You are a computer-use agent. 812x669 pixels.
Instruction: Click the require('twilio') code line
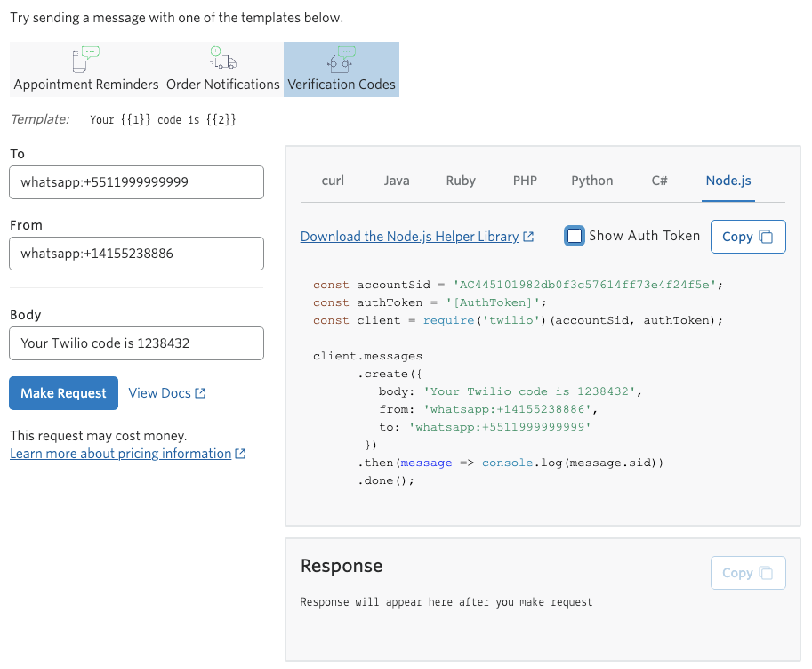tap(518, 320)
